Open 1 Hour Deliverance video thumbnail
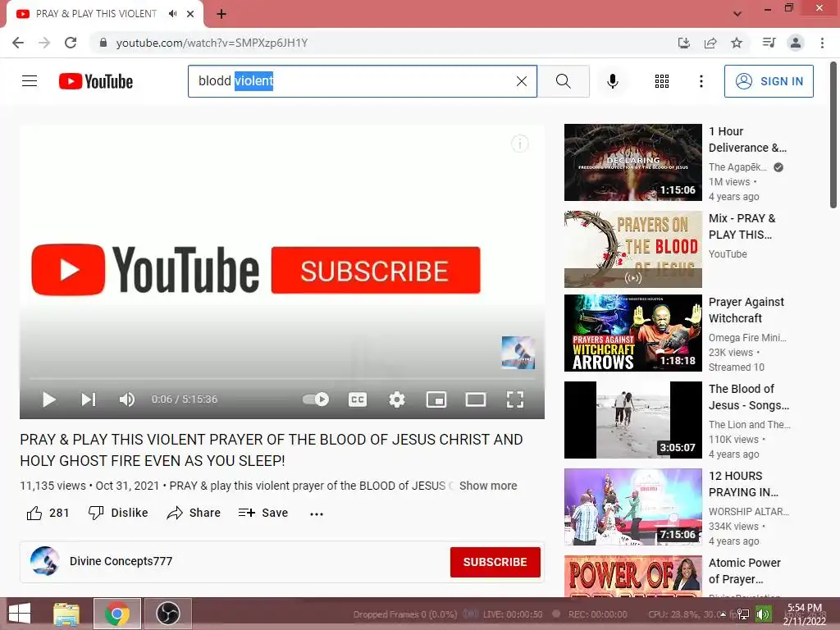This screenshot has height=630, width=840. [x=633, y=162]
